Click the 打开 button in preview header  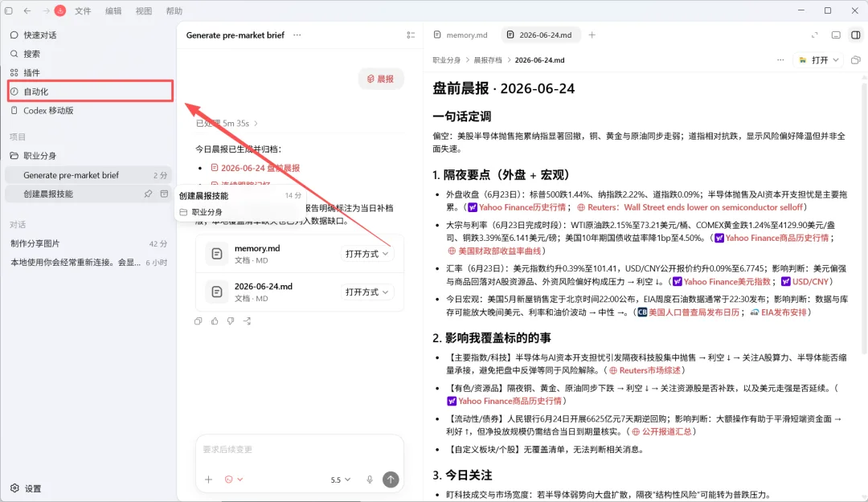click(813, 59)
